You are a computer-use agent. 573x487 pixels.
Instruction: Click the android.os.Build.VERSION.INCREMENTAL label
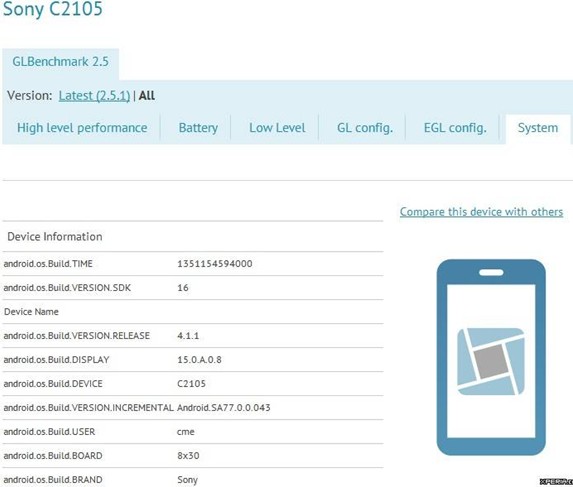(88, 407)
